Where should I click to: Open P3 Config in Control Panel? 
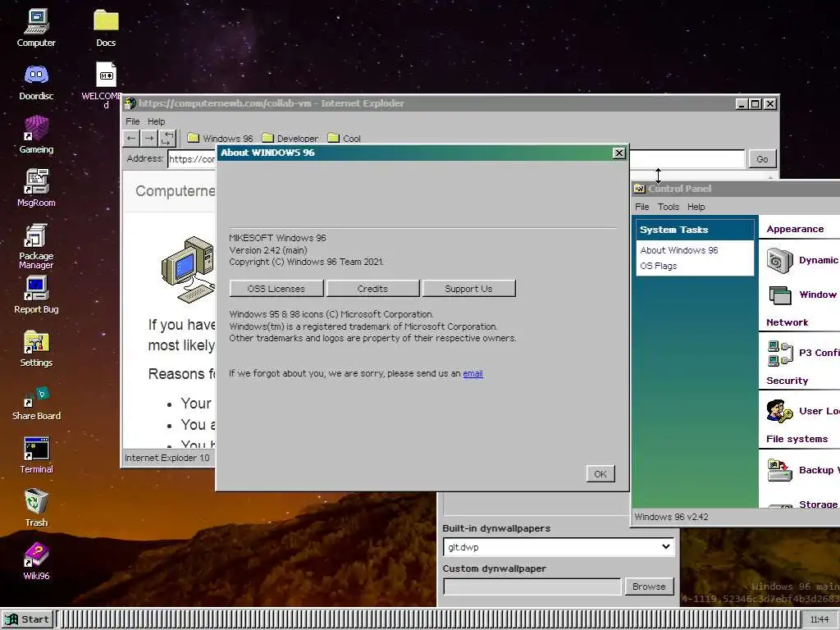pos(802,353)
